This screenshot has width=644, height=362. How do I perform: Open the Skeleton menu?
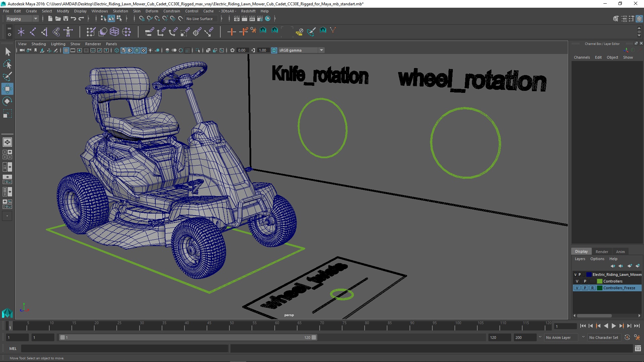coord(120,11)
